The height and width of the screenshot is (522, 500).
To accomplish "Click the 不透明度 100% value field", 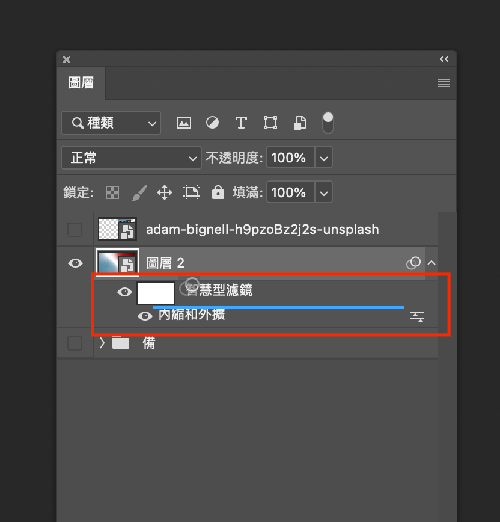I will tap(290, 157).
